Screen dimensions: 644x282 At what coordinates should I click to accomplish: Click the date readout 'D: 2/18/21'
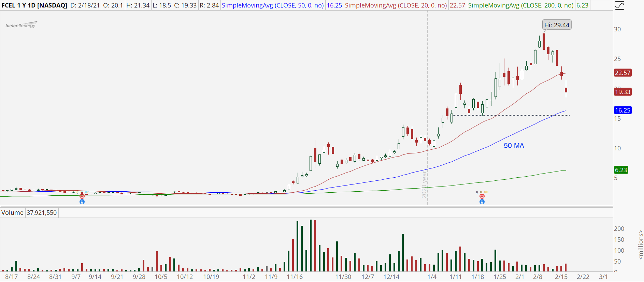coord(86,5)
